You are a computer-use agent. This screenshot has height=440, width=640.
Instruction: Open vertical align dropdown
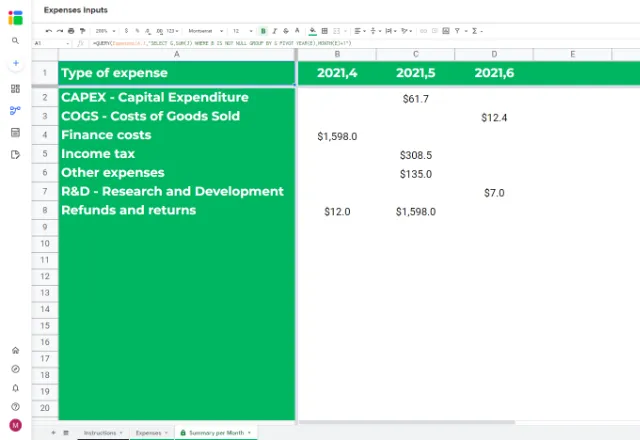[x=375, y=31]
